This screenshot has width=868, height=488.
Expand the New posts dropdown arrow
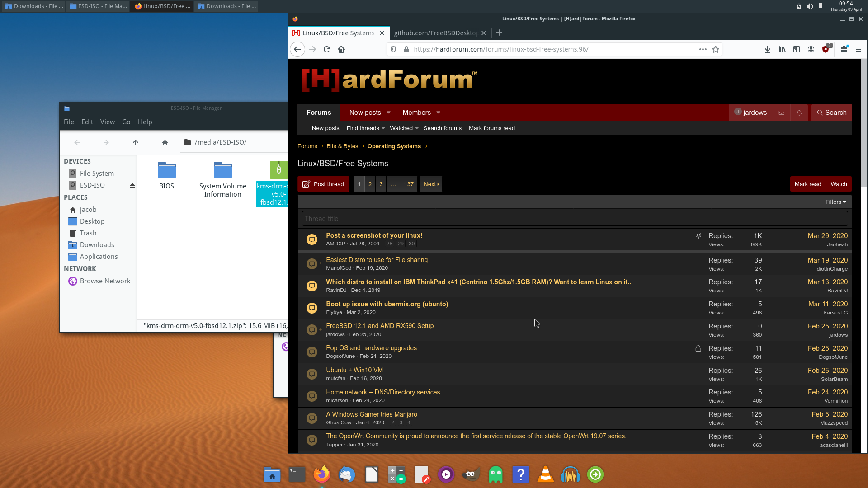coord(388,113)
